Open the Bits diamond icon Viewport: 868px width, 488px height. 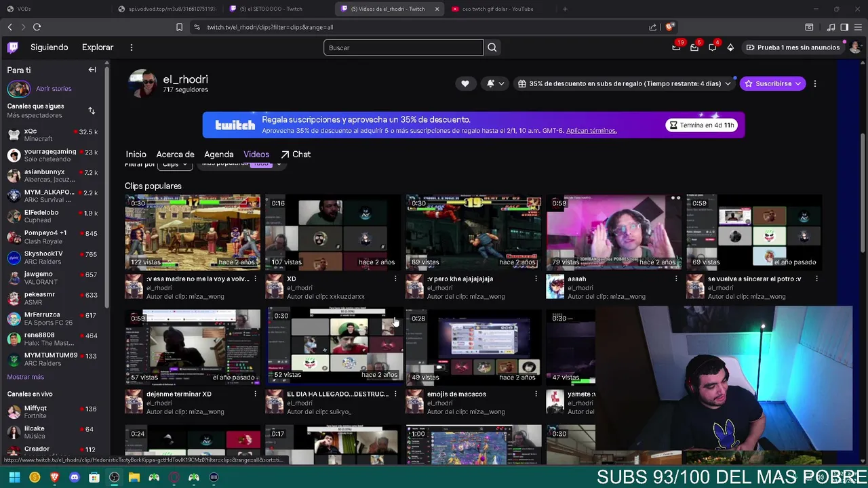(730, 47)
